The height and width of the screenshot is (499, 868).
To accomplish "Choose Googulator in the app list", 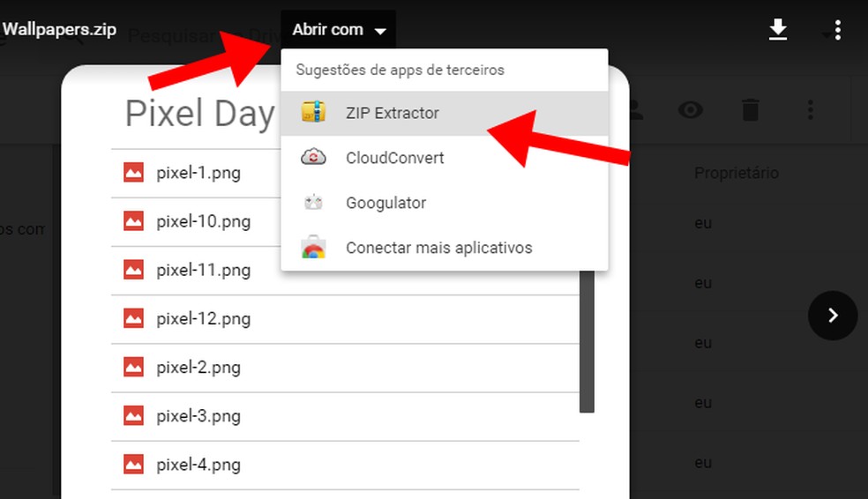I will (x=385, y=203).
